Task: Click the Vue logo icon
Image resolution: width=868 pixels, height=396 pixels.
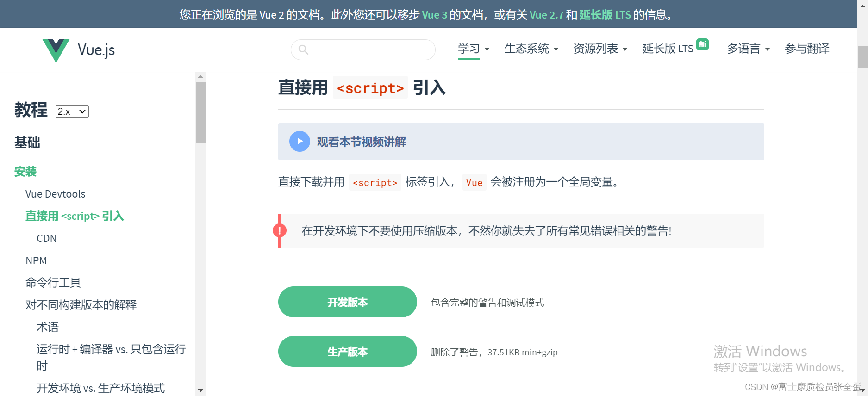Action: 56,50
